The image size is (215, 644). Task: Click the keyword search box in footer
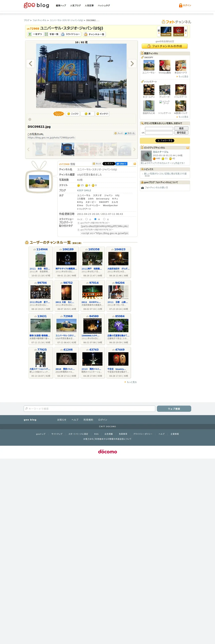tap(89, 409)
